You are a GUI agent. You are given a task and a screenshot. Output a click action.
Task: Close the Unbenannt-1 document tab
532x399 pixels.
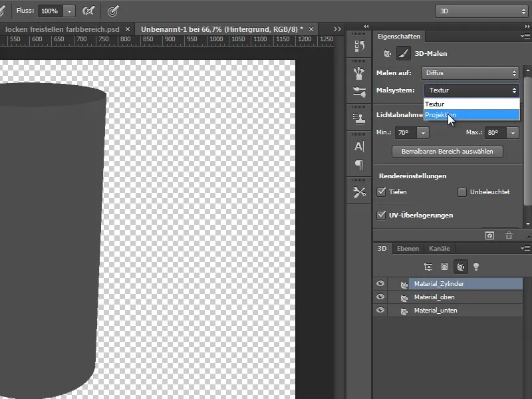pos(311,29)
